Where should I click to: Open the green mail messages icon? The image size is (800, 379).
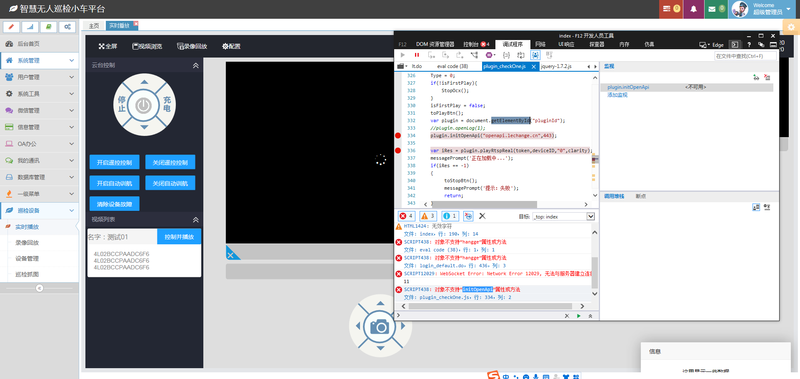click(716, 9)
